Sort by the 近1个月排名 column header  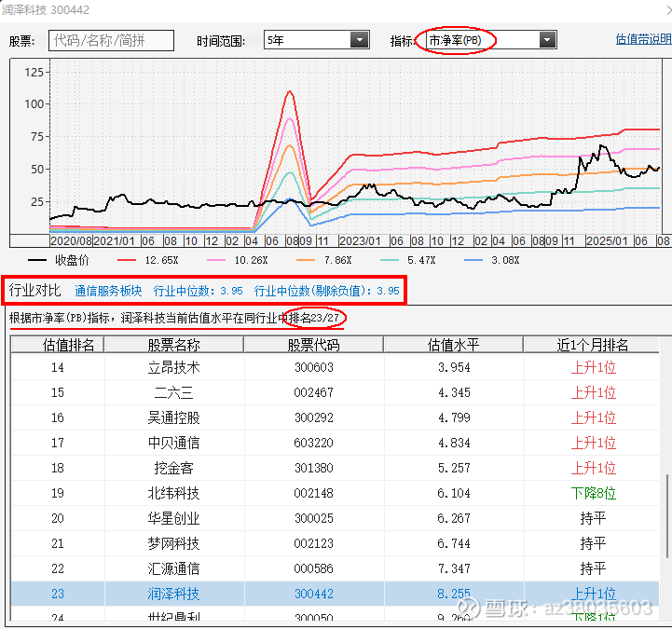tap(592, 345)
